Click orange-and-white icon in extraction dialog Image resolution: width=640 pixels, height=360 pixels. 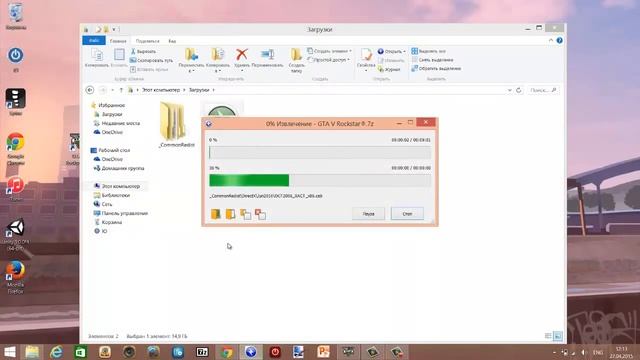[x=230, y=214]
